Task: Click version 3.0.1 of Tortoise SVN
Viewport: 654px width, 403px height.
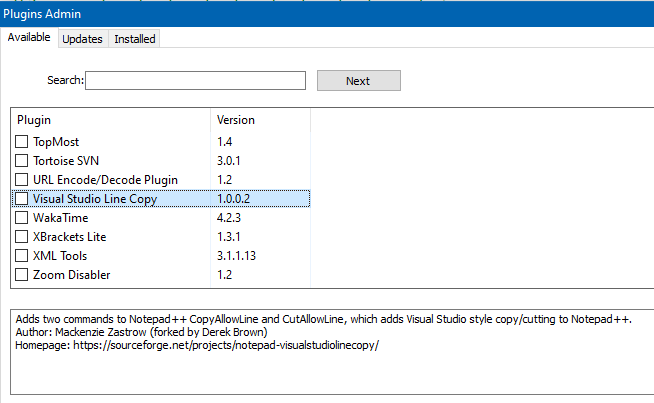Action: (x=229, y=161)
